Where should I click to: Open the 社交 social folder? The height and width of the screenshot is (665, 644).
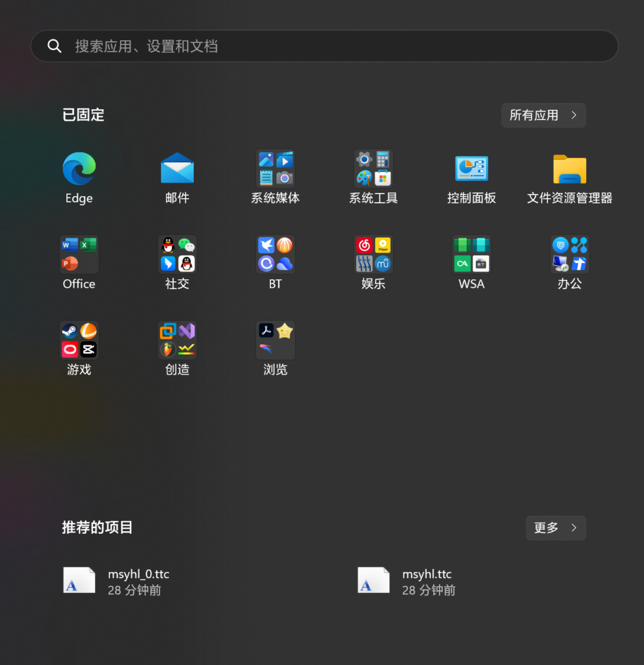(x=177, y=263)
